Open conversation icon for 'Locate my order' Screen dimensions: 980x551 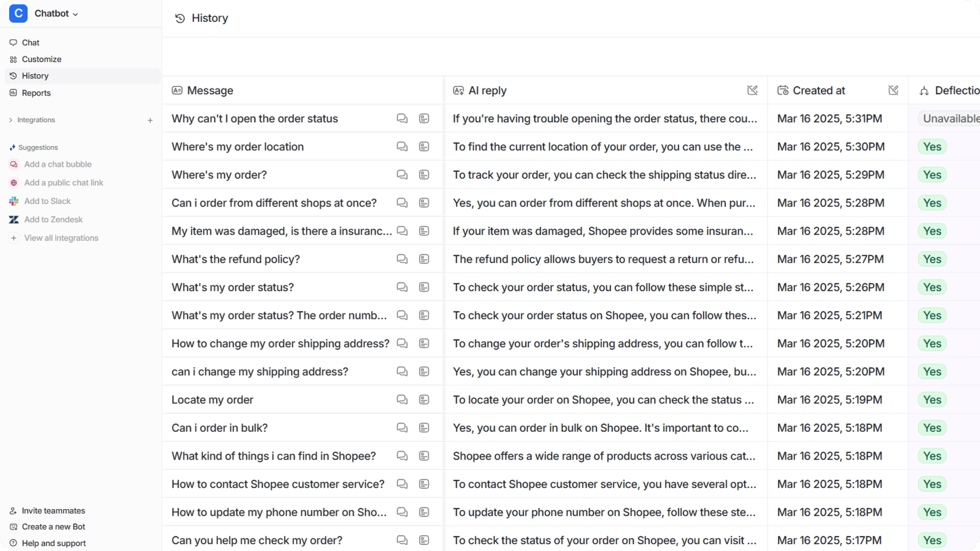(x=402, y=399)
